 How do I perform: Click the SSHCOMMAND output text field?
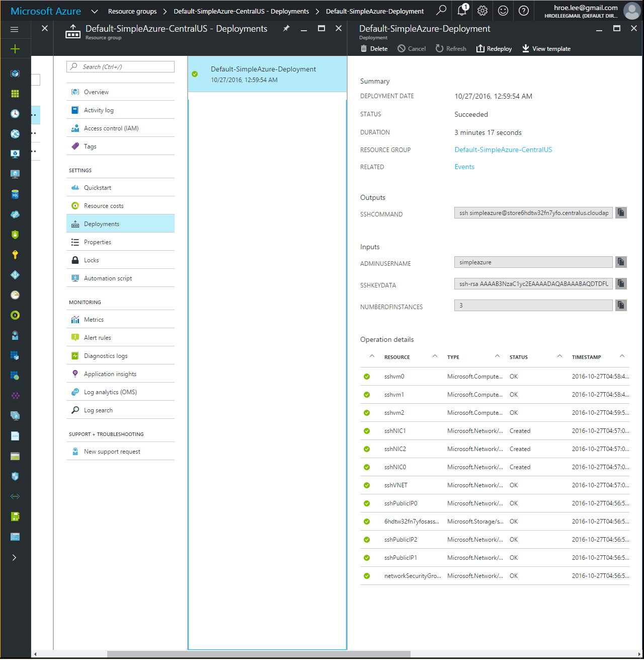coord(533,213)
